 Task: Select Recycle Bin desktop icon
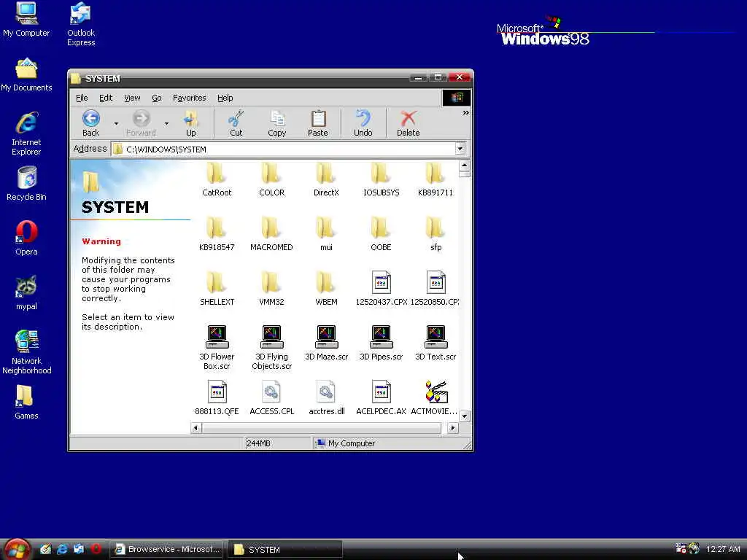pyautogui.click(x=26, y=184)
